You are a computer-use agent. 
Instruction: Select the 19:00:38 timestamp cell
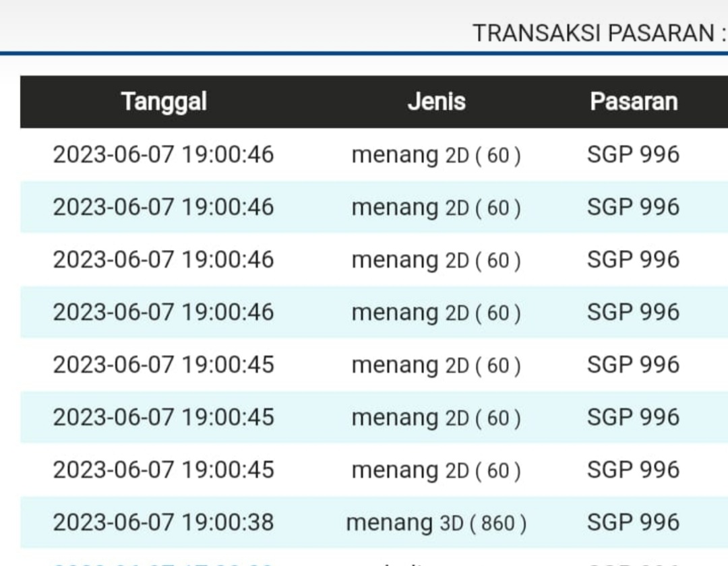[163, 522]
